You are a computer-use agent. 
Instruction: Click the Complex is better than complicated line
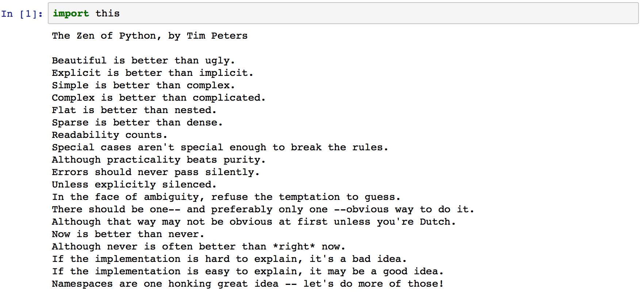[158, 98]
